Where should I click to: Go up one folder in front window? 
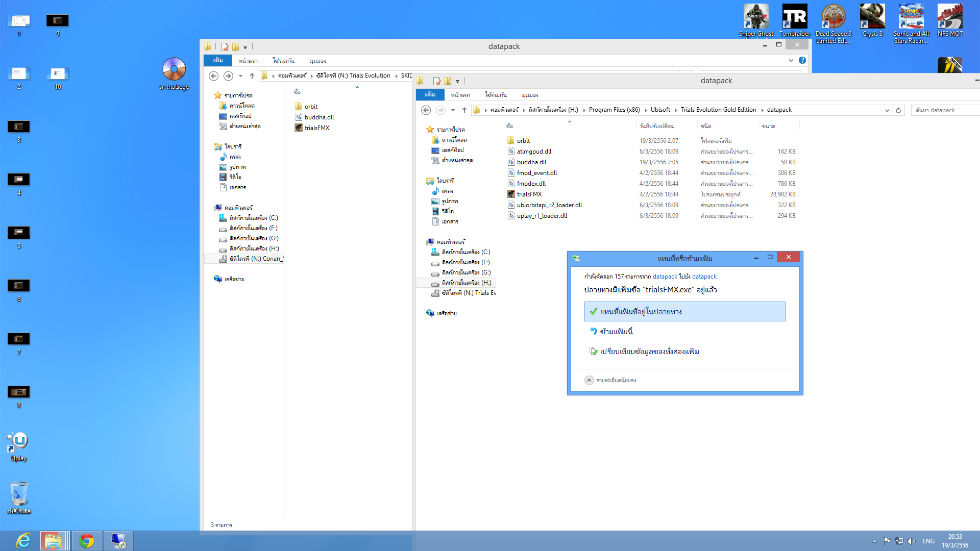(x=464, y=110)
